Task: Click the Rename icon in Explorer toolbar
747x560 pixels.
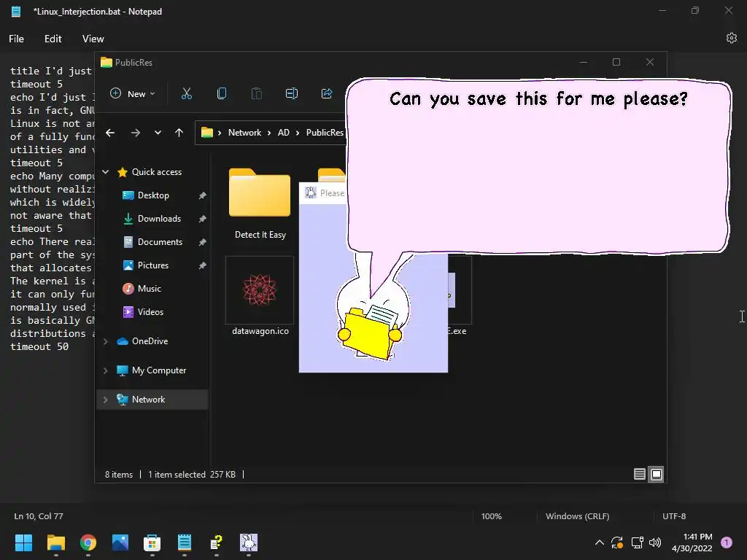Action: [x=292, y=94]
